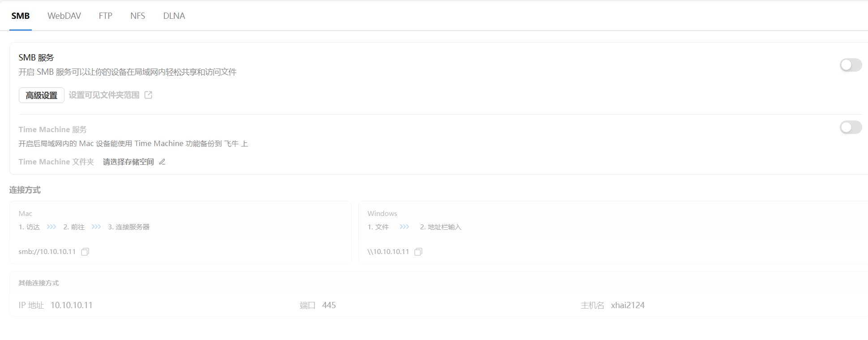Screen dimensions: 868x340
Task: Click the Mac smb://10.10.10.11 address text
Action: 47,252
